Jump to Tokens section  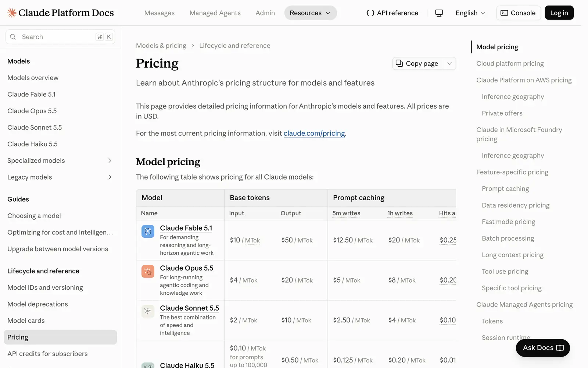[492, 321]
